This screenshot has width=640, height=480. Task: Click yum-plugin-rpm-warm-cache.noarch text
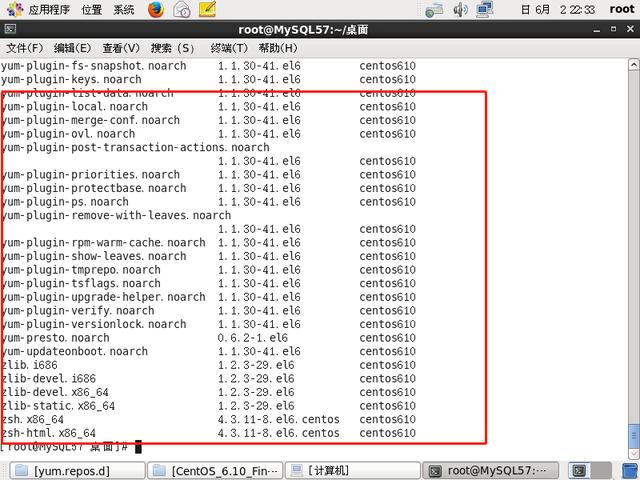pos(103,242)
